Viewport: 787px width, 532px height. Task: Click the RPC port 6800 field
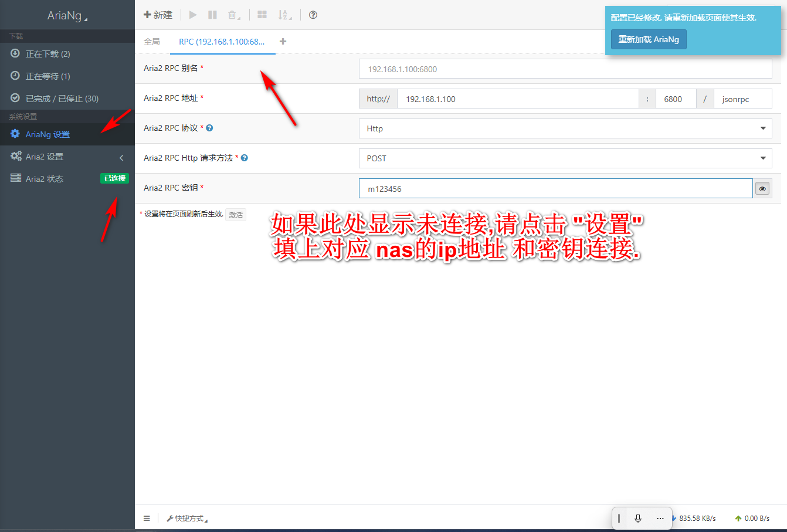[x=676, y=99]
